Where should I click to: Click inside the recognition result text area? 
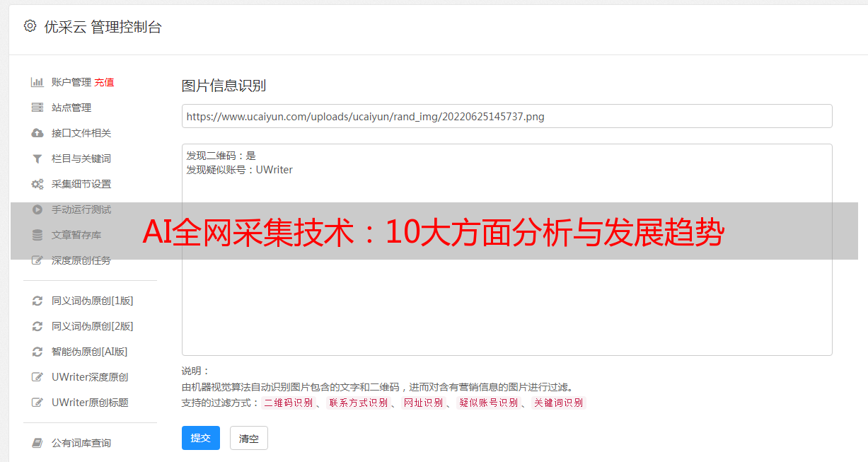coord(507,249)
